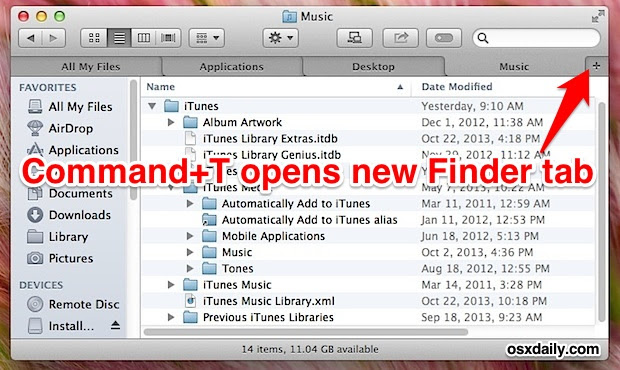Click the horizontal scrollbar below the file list
The height and width of the screenshot is (370, 620).
click(x=306, y=332)
